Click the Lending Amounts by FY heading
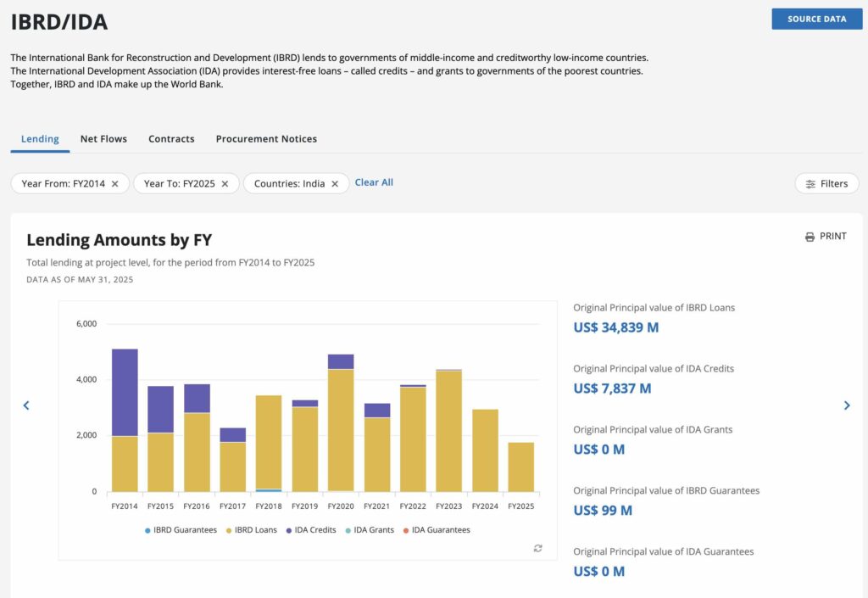Image resolution: width=868 pixels, height=598 pixels. coord(119,240)
